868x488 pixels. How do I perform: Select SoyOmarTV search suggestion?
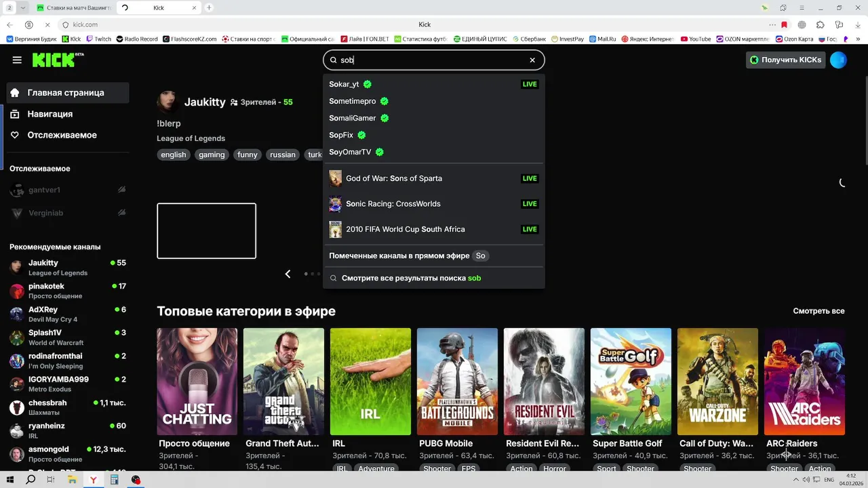434,152
